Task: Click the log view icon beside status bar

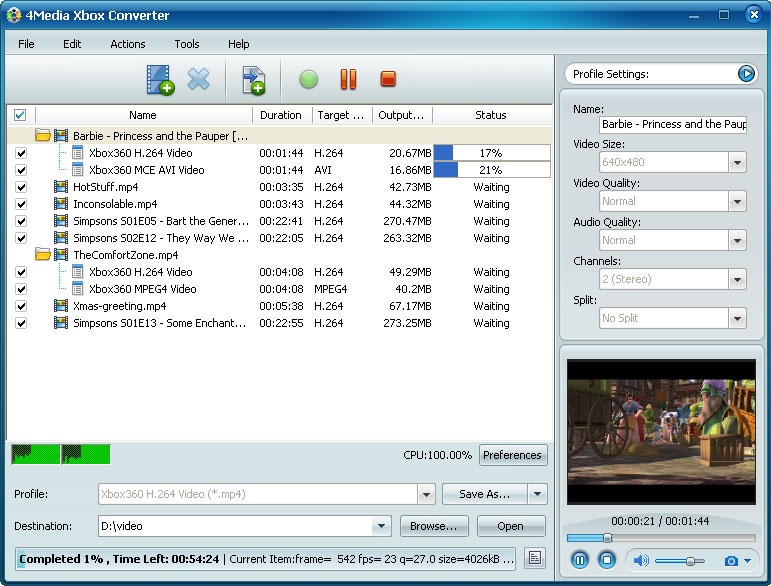Action: click(x=534, y=558)
